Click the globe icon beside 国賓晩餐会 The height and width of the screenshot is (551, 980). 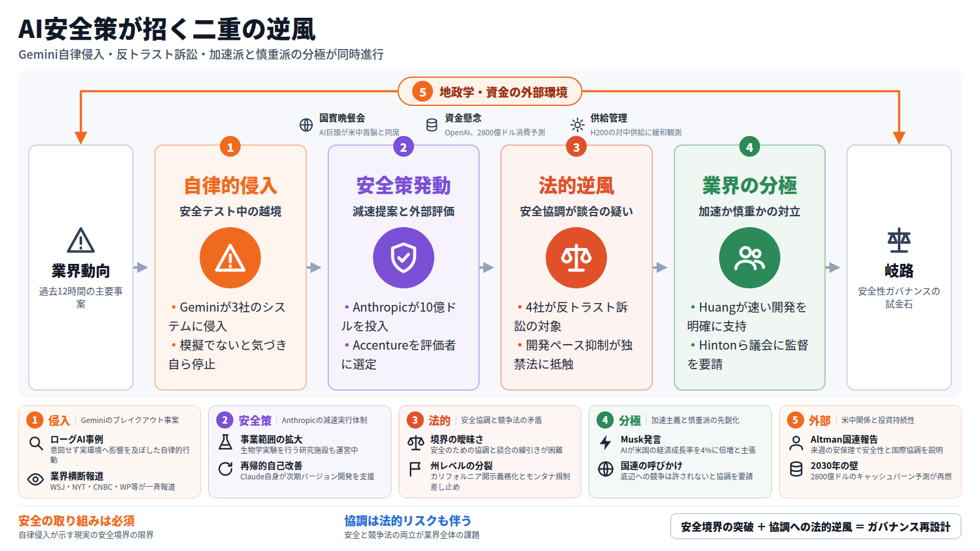[306, 125]
